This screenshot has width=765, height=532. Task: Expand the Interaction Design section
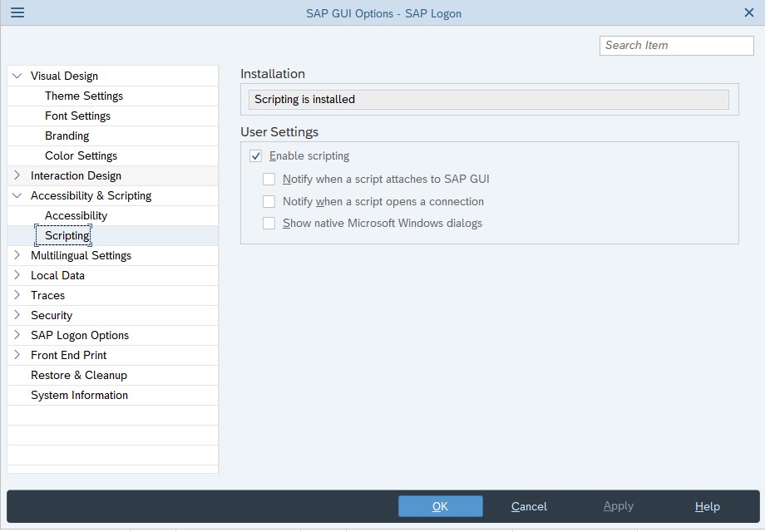click(17, 175)
